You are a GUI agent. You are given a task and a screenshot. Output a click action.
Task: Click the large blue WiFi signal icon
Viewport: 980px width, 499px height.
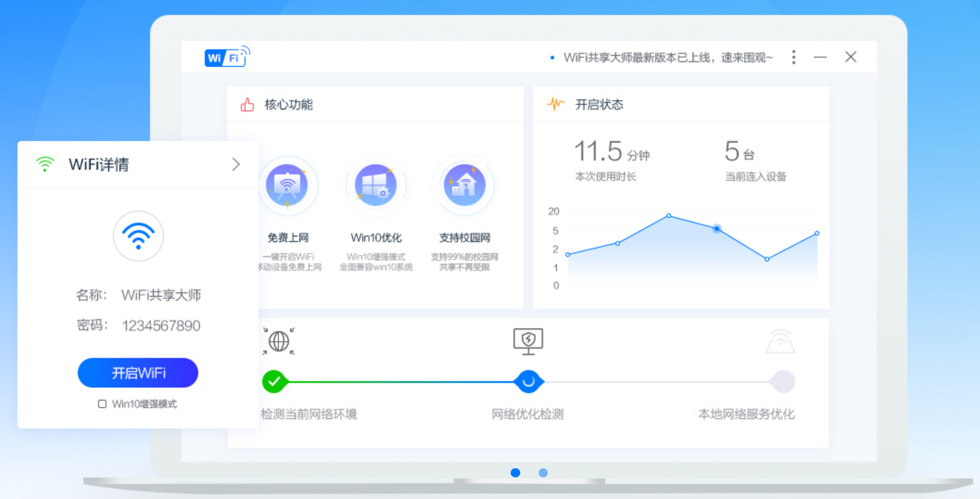pos(138,236)
